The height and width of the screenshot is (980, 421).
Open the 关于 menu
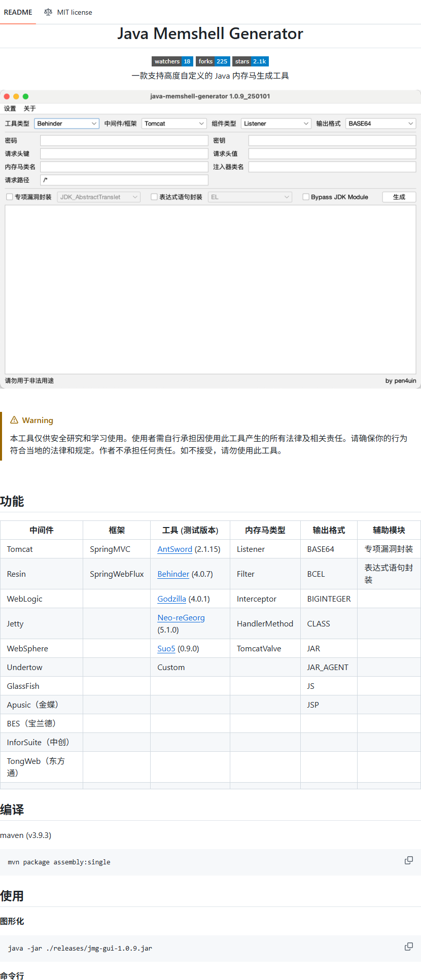pos(30,109)
